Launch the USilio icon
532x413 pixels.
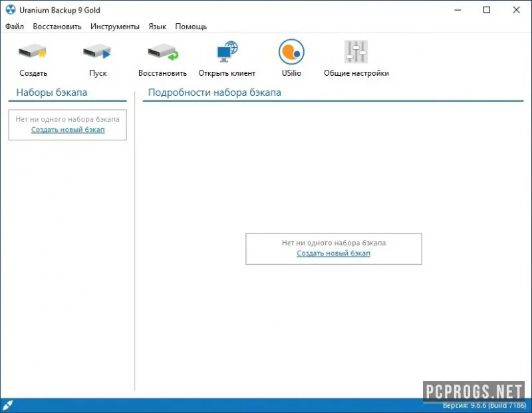(x=291, y=52)
